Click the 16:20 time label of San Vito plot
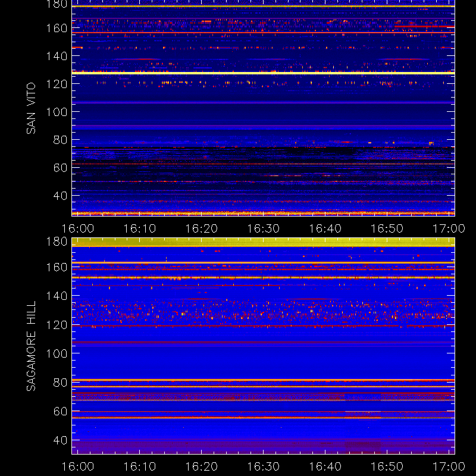This screenshot has width=476, height=476. coord(202,228)
